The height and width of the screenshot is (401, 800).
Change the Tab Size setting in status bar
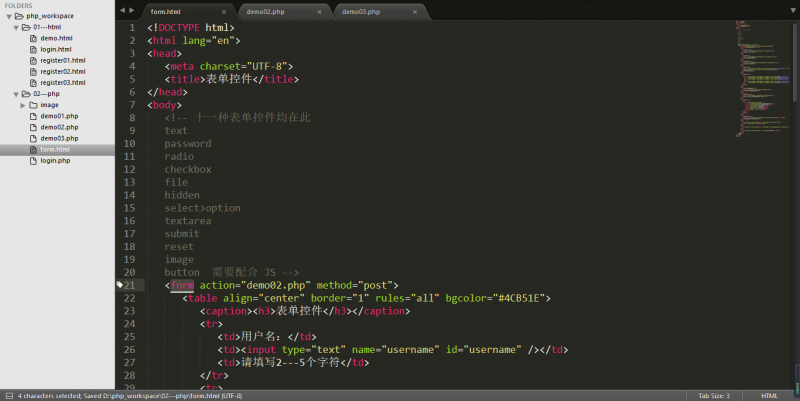(713, 395)
